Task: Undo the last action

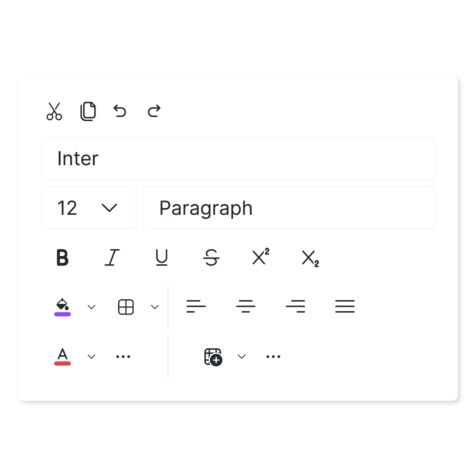Action: 120,111
